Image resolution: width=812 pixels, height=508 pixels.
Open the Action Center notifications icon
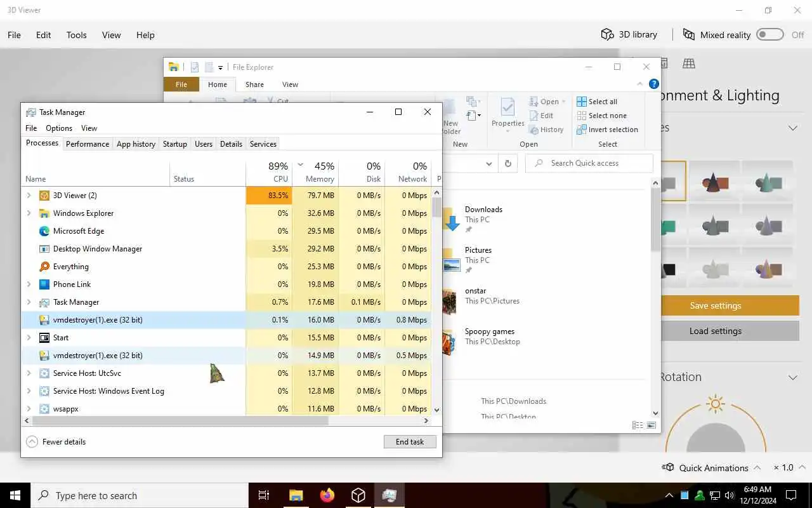[791, 495]
